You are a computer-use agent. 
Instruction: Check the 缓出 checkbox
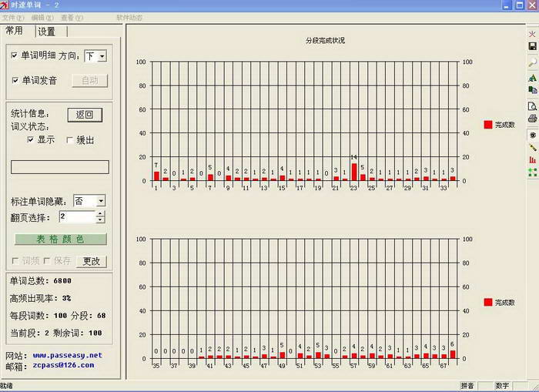(x=69, y=140)
